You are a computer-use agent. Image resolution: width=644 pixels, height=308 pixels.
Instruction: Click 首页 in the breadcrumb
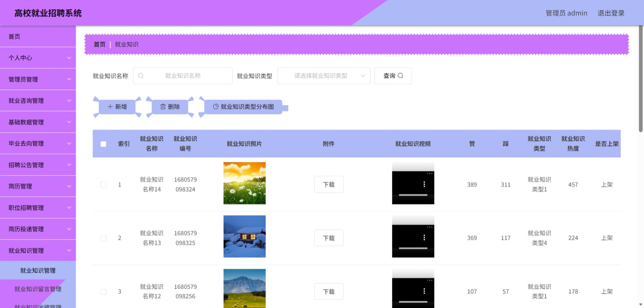point(99,44)
